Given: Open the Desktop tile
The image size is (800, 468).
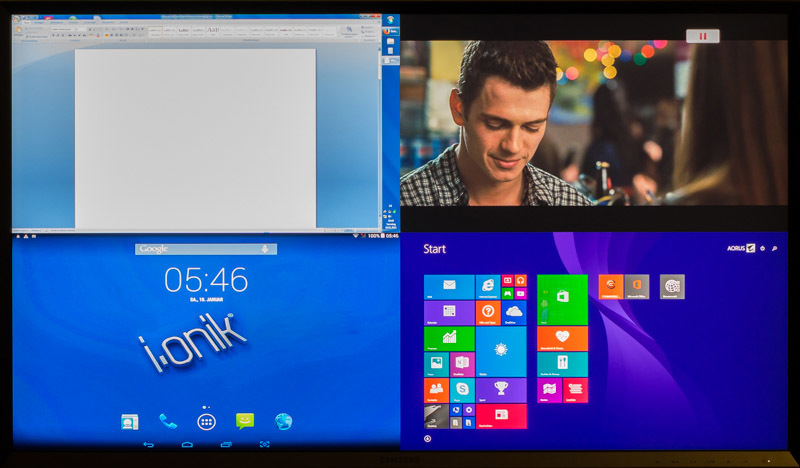Looking at the screenshot, I should [x=436, y=416].
